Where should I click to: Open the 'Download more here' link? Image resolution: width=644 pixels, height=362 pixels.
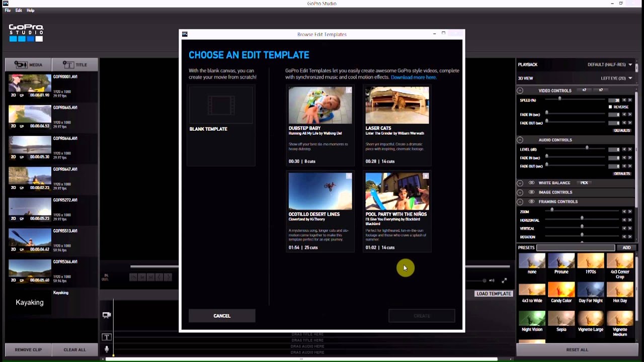pyautogui.click(x=414, y=77)
